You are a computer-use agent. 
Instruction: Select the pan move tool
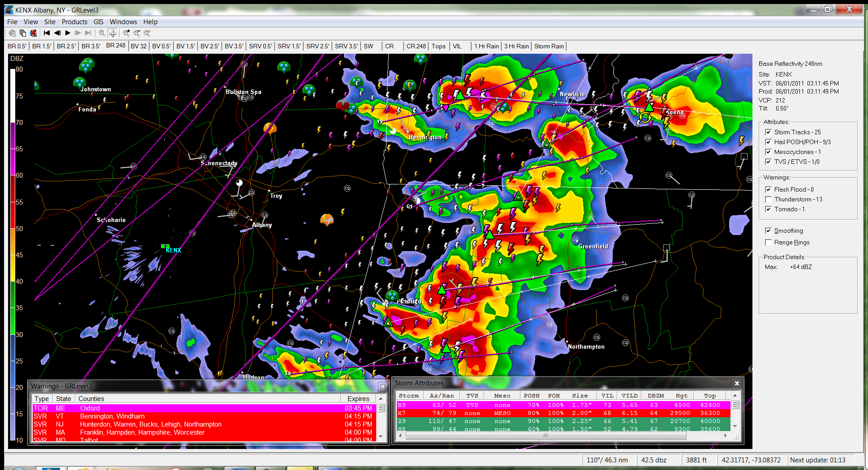point(113,33)
